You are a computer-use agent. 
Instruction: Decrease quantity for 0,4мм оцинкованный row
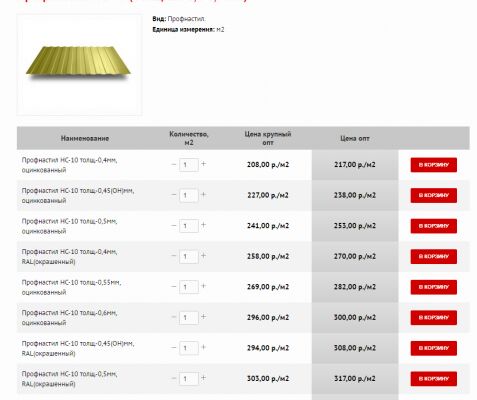tap(174, 164)
